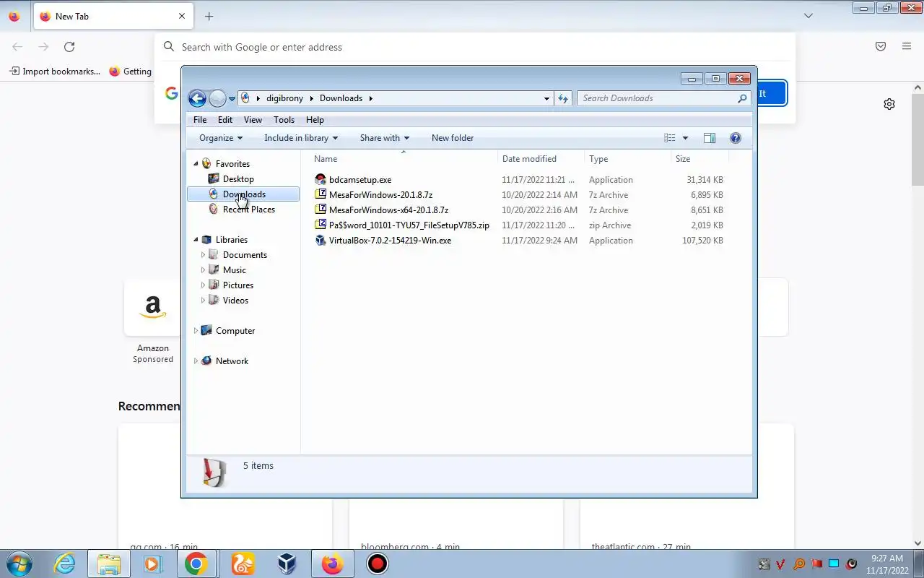Open the Firefox application menu

click(x=907, y=47)
